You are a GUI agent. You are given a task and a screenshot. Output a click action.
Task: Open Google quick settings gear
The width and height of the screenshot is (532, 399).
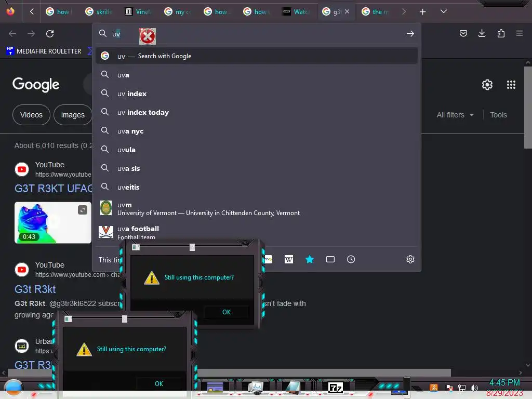pos(487,85)
